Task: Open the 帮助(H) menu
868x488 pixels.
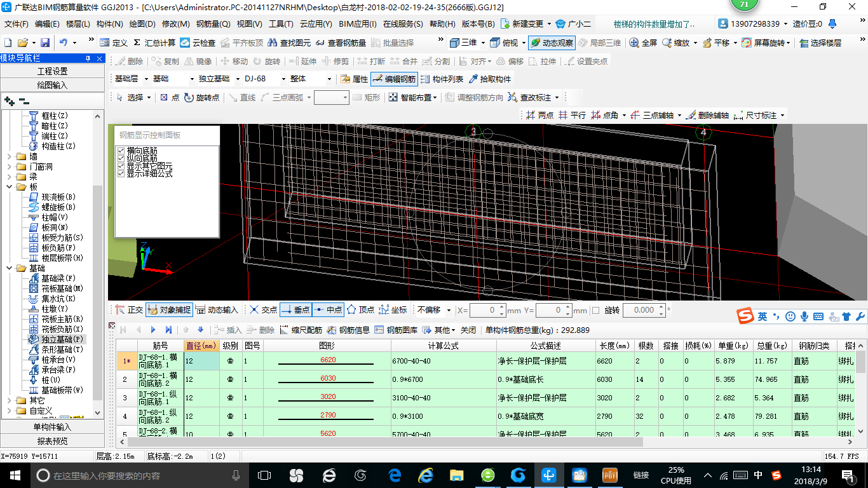Action: [x=442, y=24]
